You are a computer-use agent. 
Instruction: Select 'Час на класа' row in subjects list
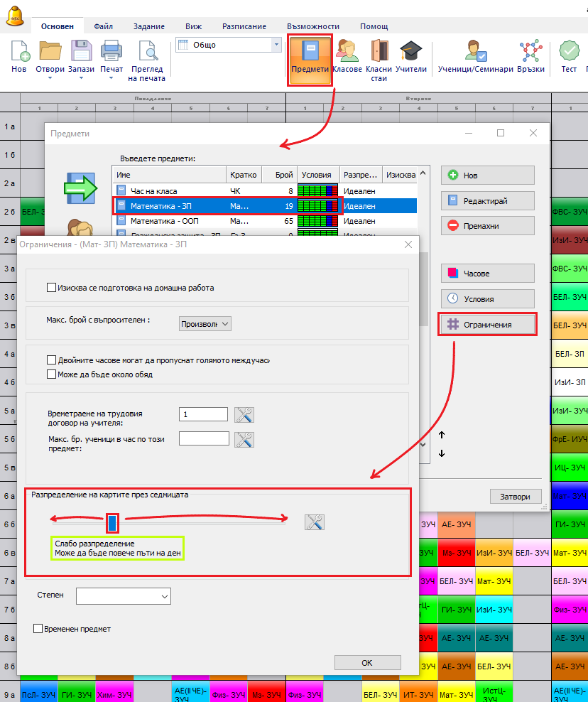tap(153, 191)
